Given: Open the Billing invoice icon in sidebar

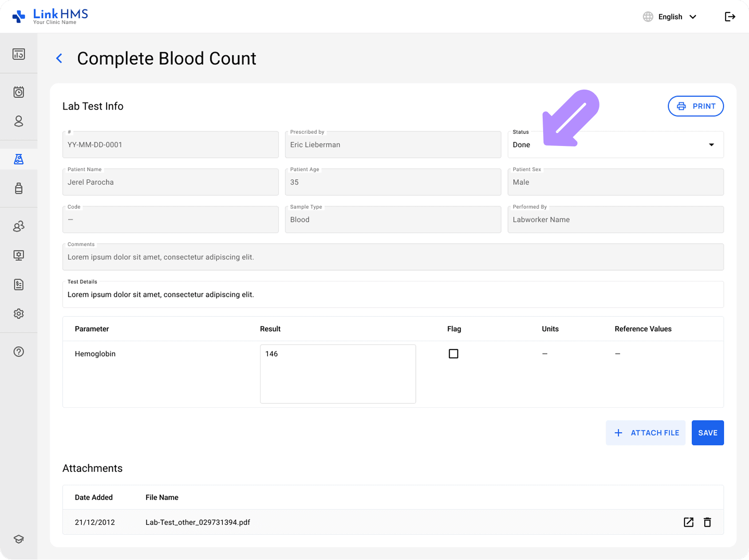Looking at the screenshot, I should click(19, 284).
